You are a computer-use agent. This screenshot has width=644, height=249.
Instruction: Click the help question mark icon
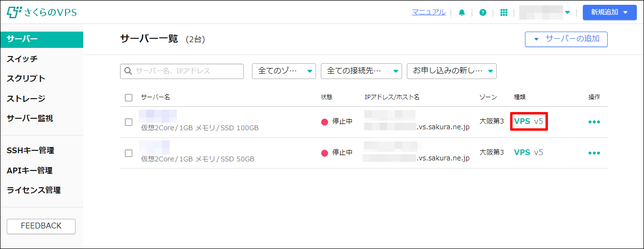[x=483, y=12]
